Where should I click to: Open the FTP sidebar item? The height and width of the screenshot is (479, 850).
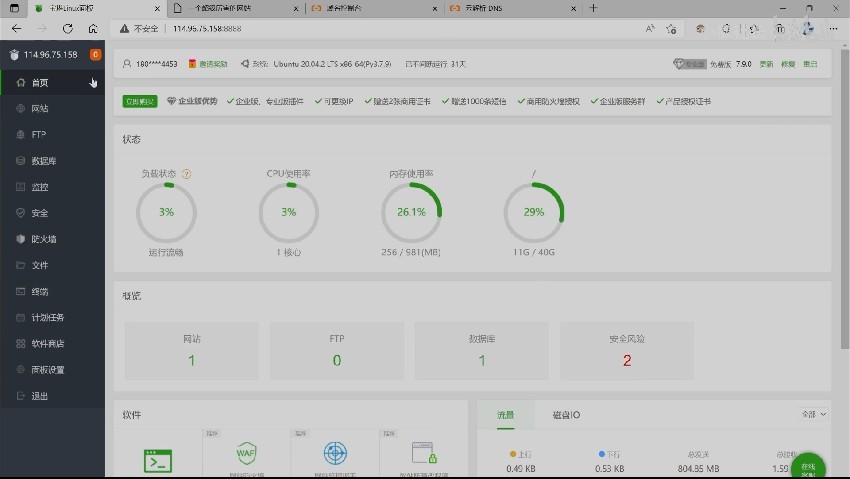click(53, 134)
